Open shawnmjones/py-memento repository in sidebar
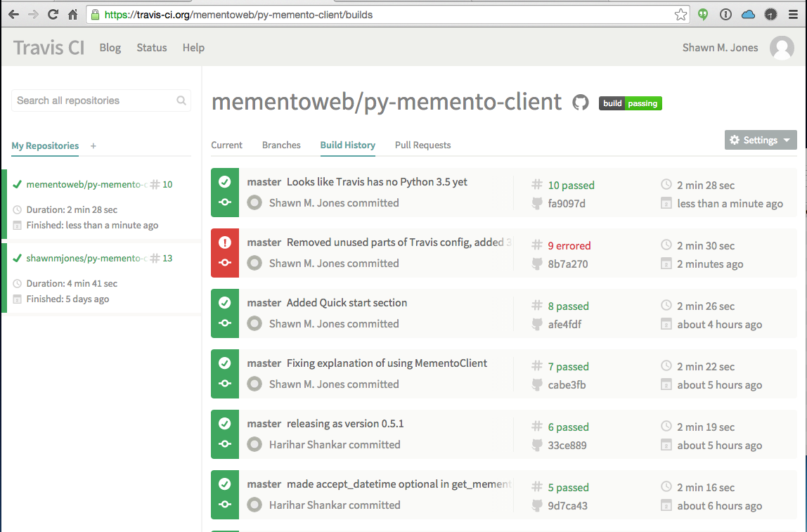This screenshot has height=532, width=807. [86, 259]
